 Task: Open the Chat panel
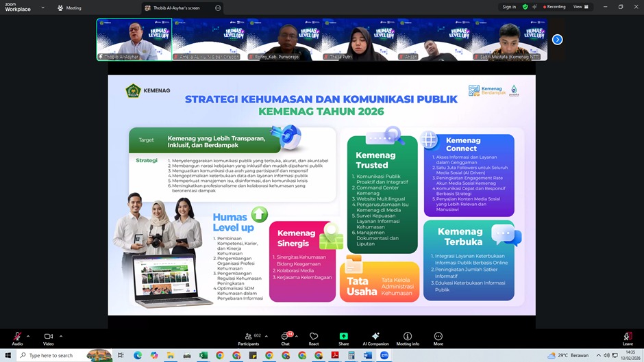pyautogui.click(x=285, y=337)
